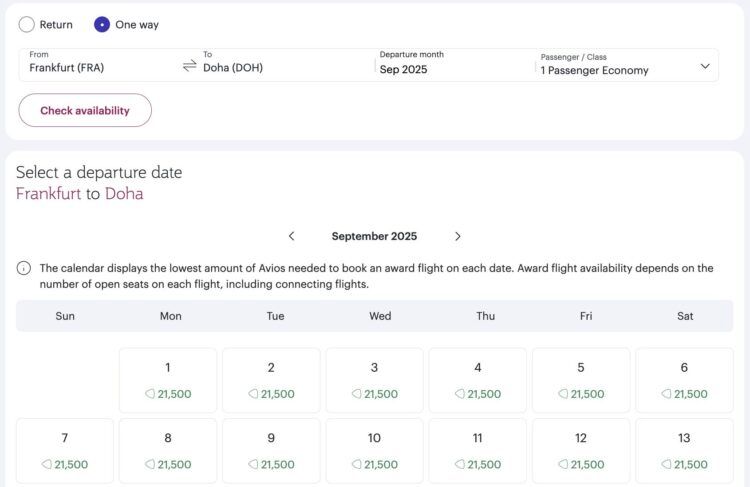Click Avios icon on September 7
The height and width of the screenshot is (487, 750).
tap(47, 464)
